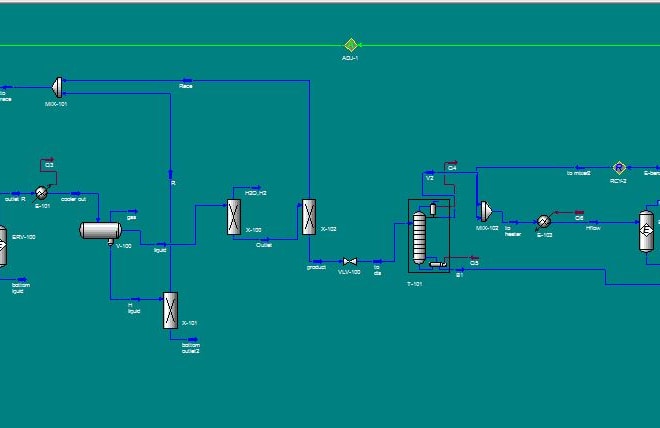
Task: Select the product stream arrow
Action: (x=318, y=261)
